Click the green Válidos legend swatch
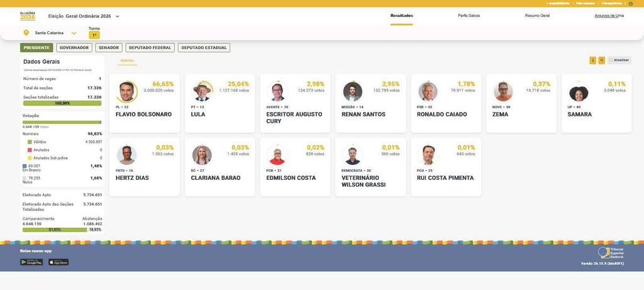Image resolution: width=644 pixels, height=290 pixels. [x=30, y=142]
